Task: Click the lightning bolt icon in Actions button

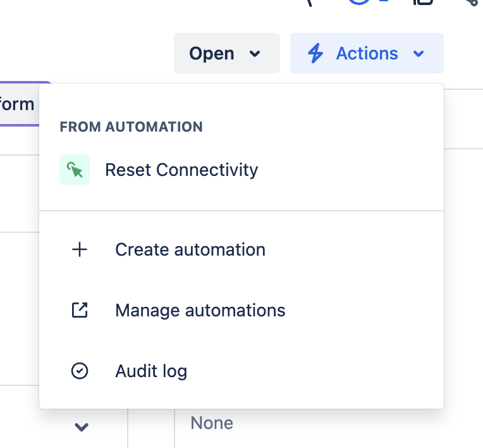Action: 315,54
